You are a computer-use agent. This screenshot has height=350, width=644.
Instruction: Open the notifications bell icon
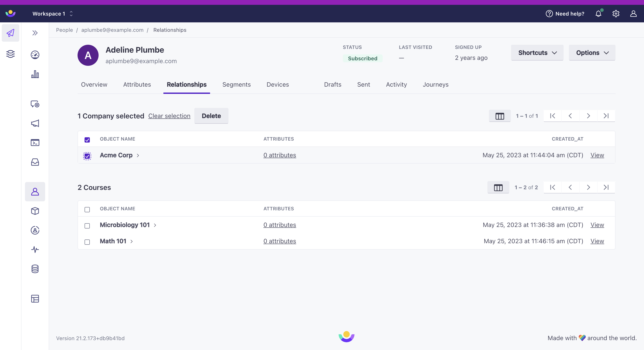coord(598,14)
